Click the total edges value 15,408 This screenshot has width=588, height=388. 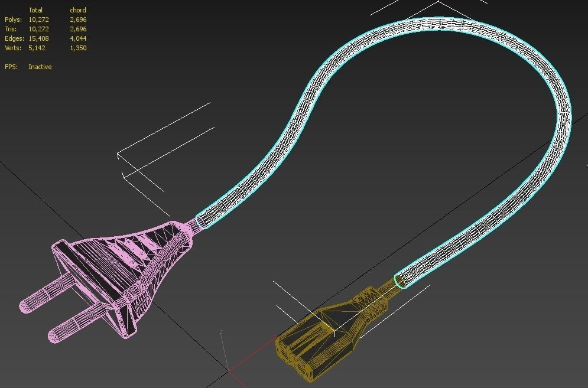point(38,38)
